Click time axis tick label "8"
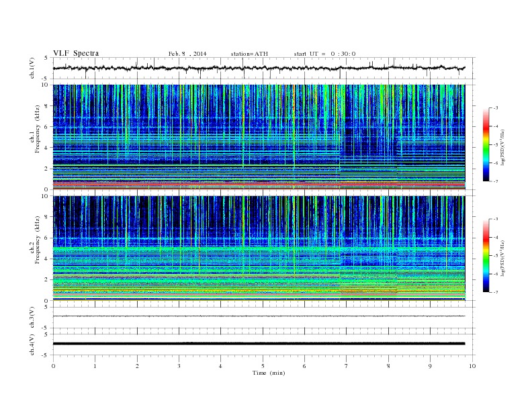Viewport: 532px width, 411px height. click(388, 366)
